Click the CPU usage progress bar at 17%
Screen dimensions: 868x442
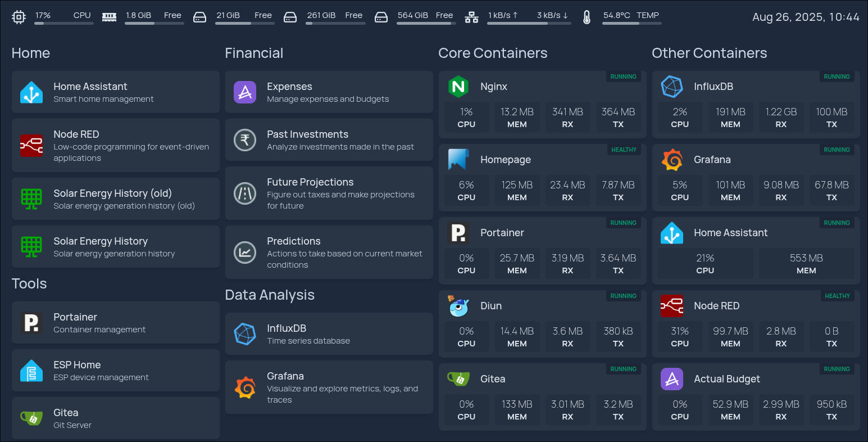click(63, 24)
